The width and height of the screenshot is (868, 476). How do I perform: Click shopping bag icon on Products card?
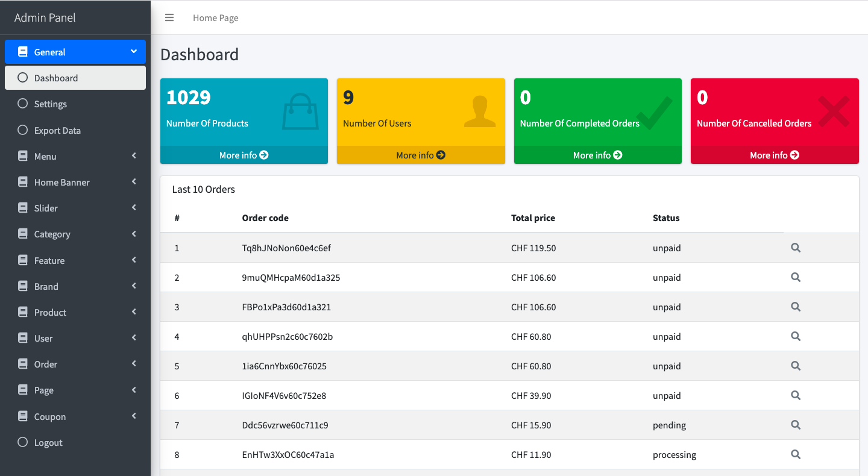click(300, 111)
